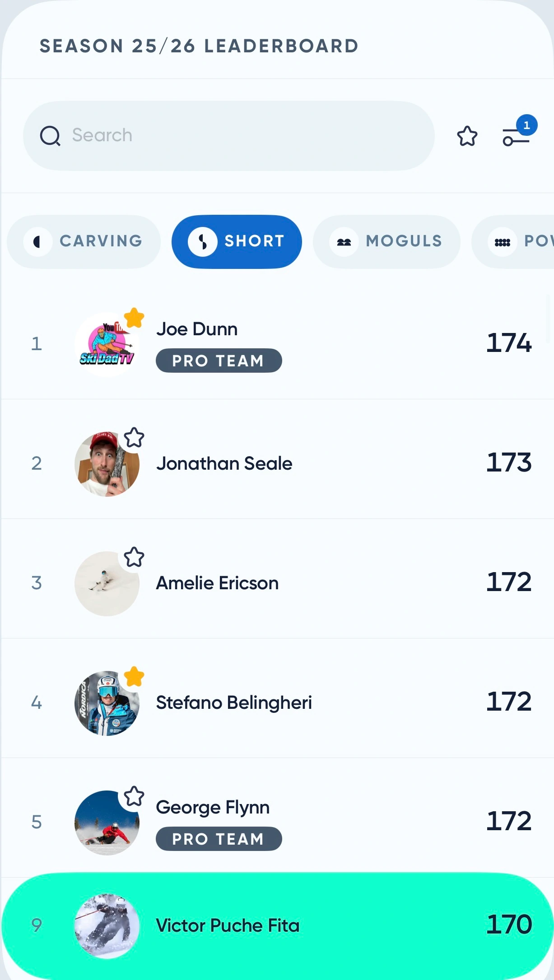Tap George Flynn's Pro Team badge
This screenshot has width=554, height=980.
219,839
